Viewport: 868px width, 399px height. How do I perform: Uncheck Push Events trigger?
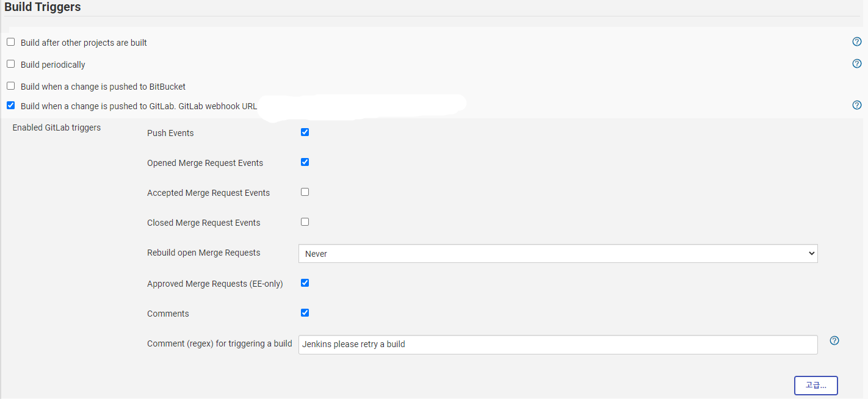305,132
